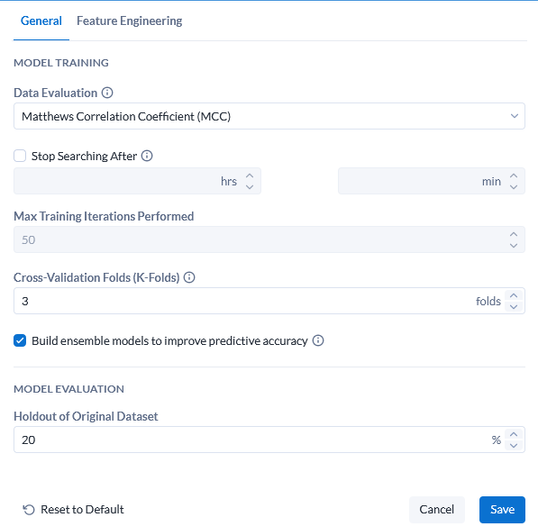Screen dimensions: 538x524
Task: Switch to the Feature Engineering tab
Action: pyautogui.click(x=129, y=21)
